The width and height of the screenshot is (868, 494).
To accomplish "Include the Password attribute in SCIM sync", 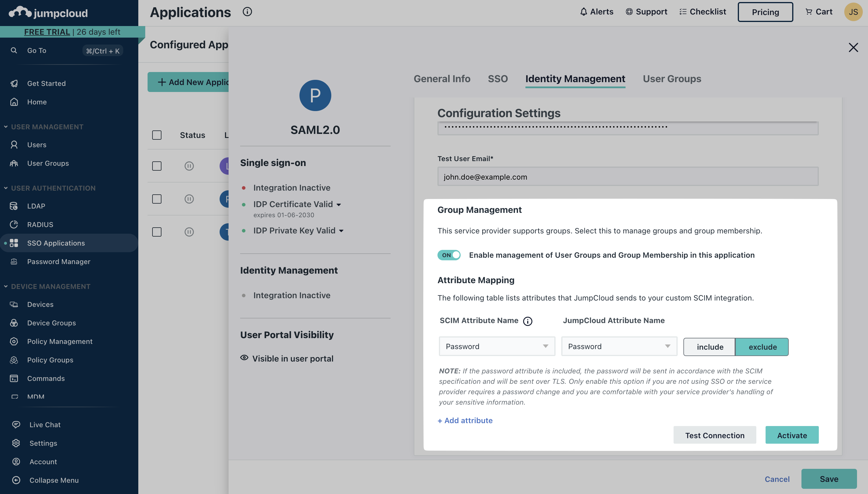I will (709, 347).
